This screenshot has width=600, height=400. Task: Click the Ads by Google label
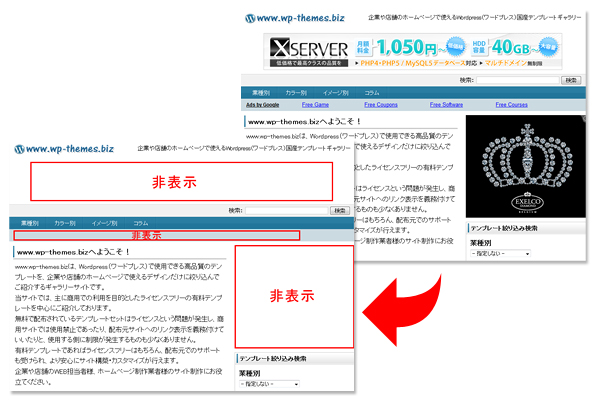(262, 105)
